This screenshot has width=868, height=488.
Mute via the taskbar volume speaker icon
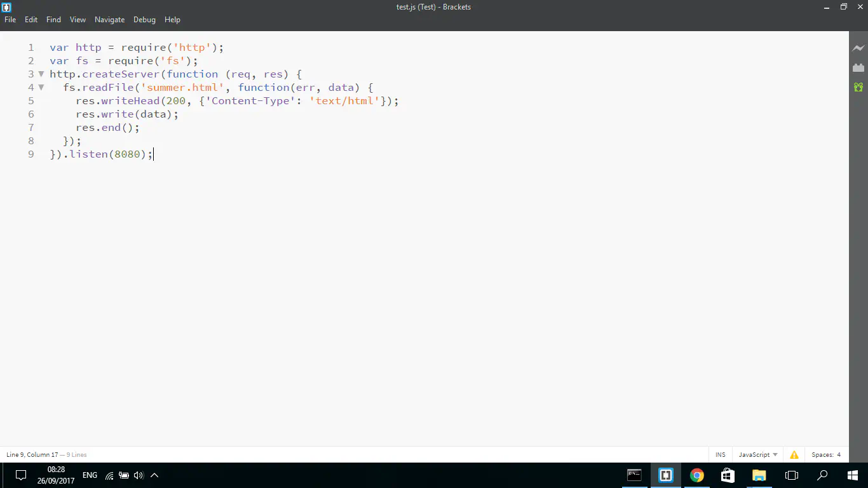coord(139,475)
